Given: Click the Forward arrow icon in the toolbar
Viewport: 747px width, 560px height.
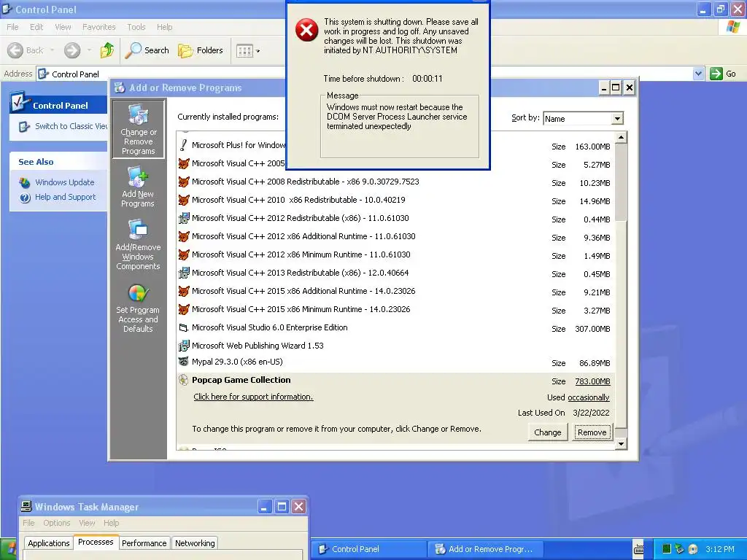Looking at the screenshot, I should click(72, 50).
